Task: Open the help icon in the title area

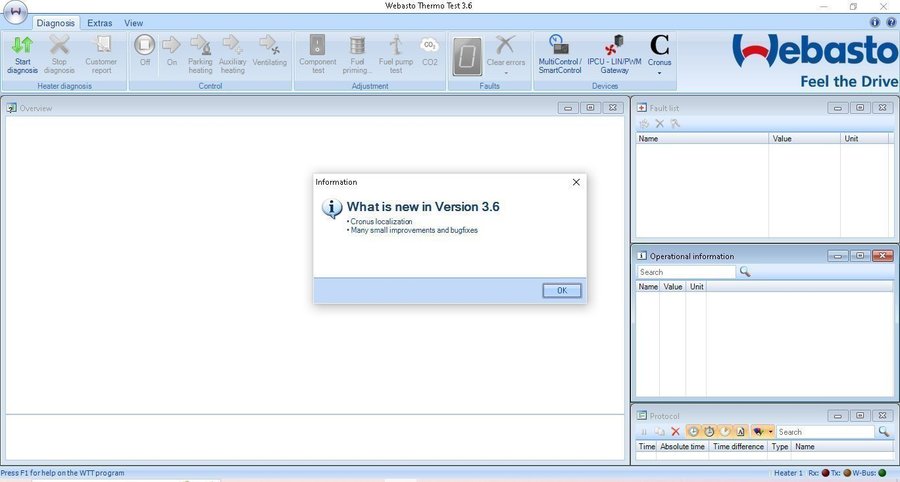Action: (x=891, y=22)
